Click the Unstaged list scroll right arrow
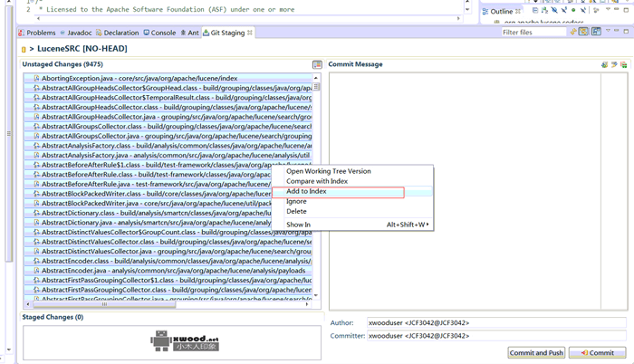The height and width of the screenshot is (364, 634). (307, 304)
